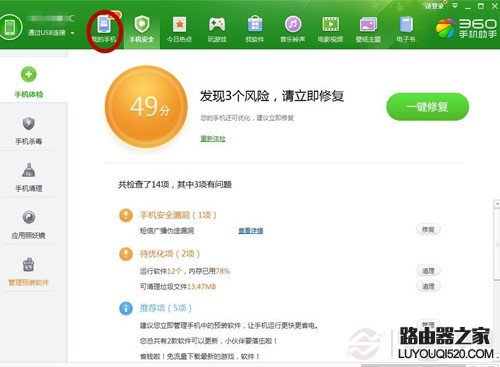Click 待优化项 warning icon
The image size is (500, 367).
126,254
